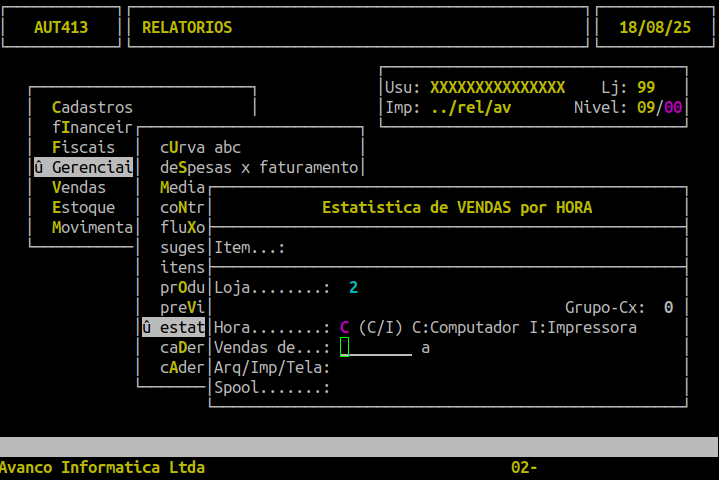Select deSpesas x faturamento report
This screenshot has width=721, height=480.
tap(259, 167)
